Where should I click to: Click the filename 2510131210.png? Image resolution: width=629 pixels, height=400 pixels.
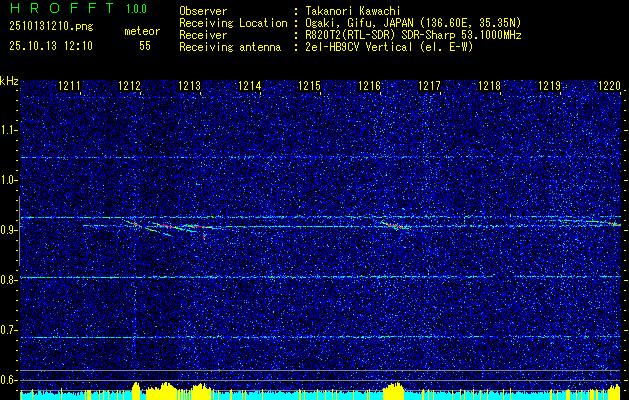tap(51, 27)
